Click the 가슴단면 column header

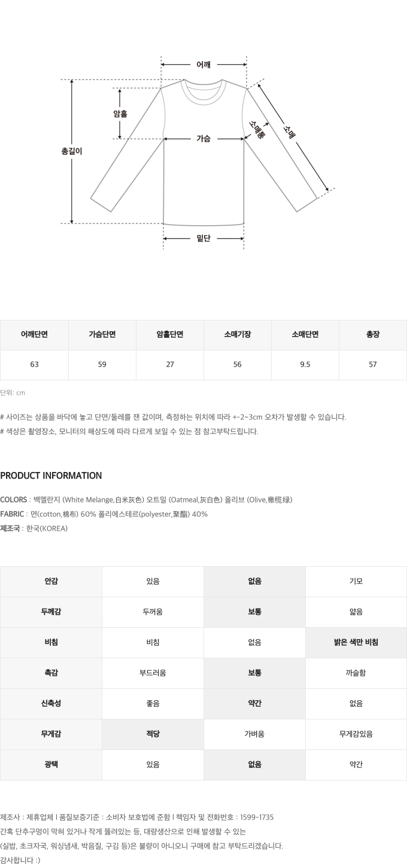click(x=102, y=335)
